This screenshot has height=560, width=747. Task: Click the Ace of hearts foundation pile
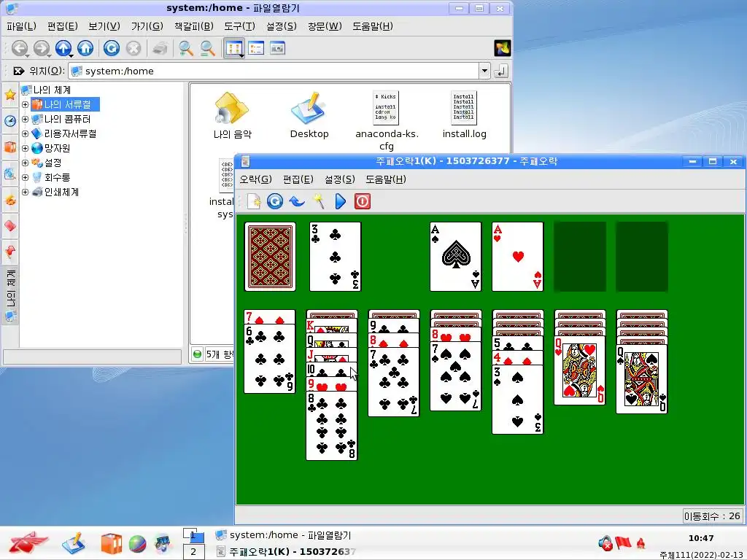[517, 257]
